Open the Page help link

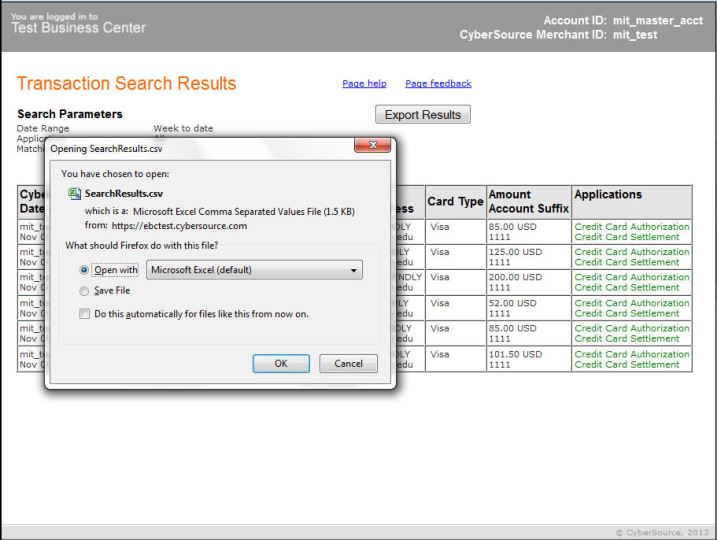click(x=364, y=84)
